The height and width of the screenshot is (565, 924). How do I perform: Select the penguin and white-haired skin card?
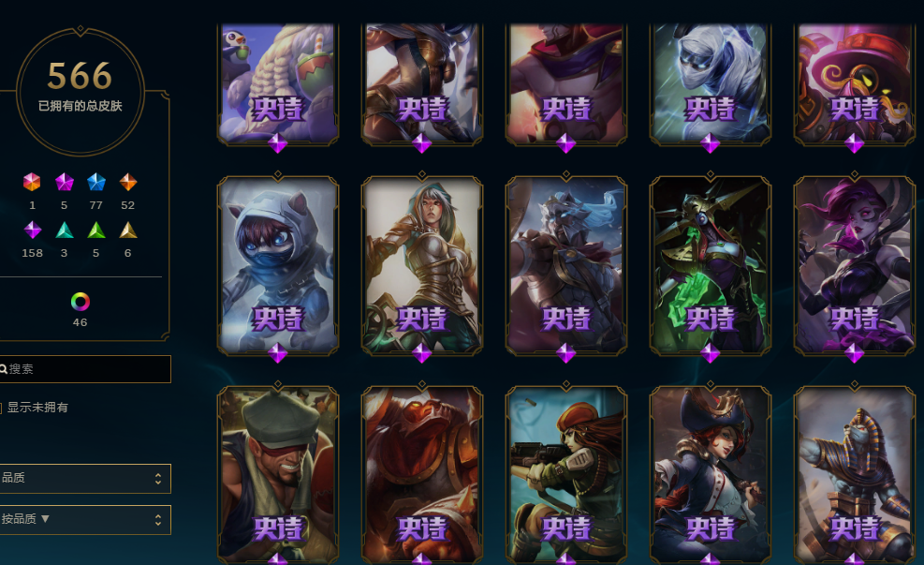coord(277,83)
